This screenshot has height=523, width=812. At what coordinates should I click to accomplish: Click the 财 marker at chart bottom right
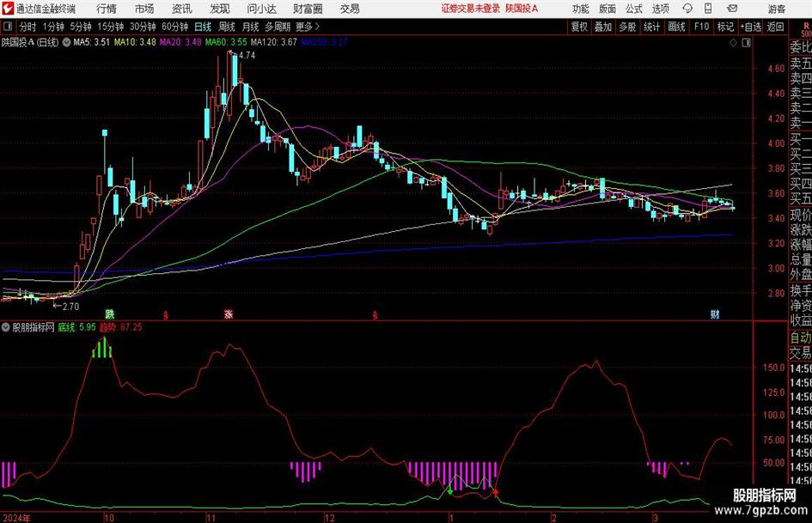(x=715, y=313)
